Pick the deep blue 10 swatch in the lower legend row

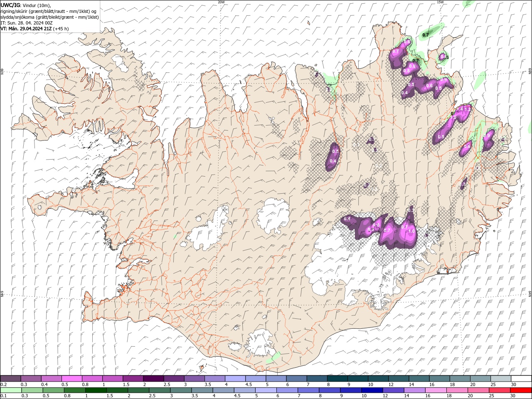[x=372, y=390]
